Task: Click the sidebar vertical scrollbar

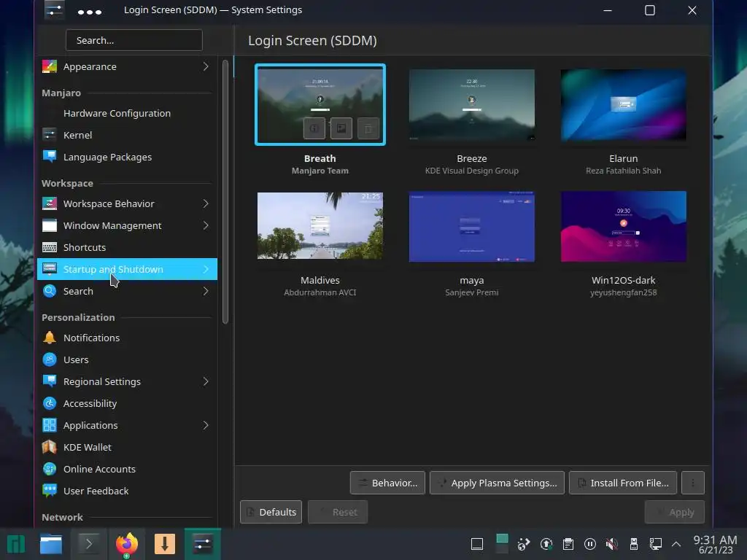Action: 225,192
